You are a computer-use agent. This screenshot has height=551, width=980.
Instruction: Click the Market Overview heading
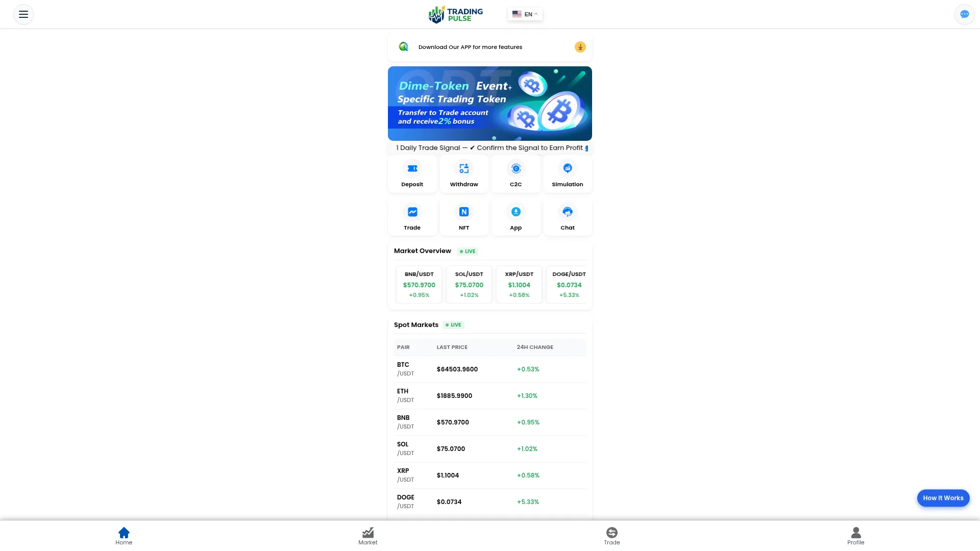(423, 251)
